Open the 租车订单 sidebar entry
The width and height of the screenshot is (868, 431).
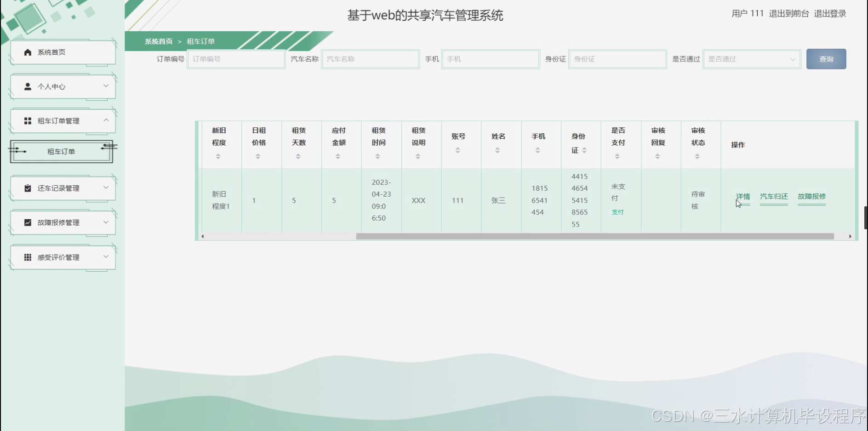(61, 151)
